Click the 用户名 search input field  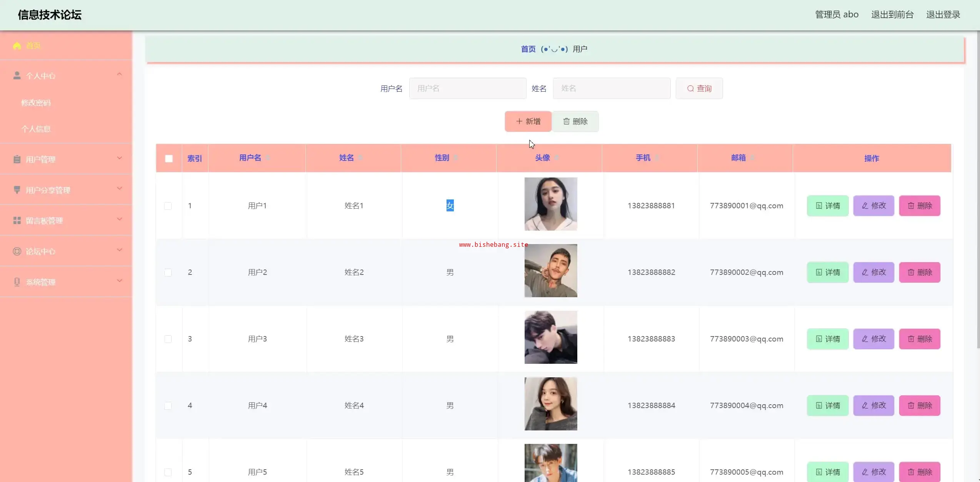click(467, 89)
